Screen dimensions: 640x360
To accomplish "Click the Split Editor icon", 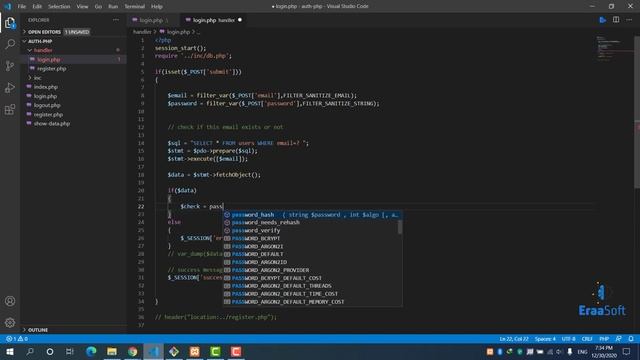I will click(616, 20).
